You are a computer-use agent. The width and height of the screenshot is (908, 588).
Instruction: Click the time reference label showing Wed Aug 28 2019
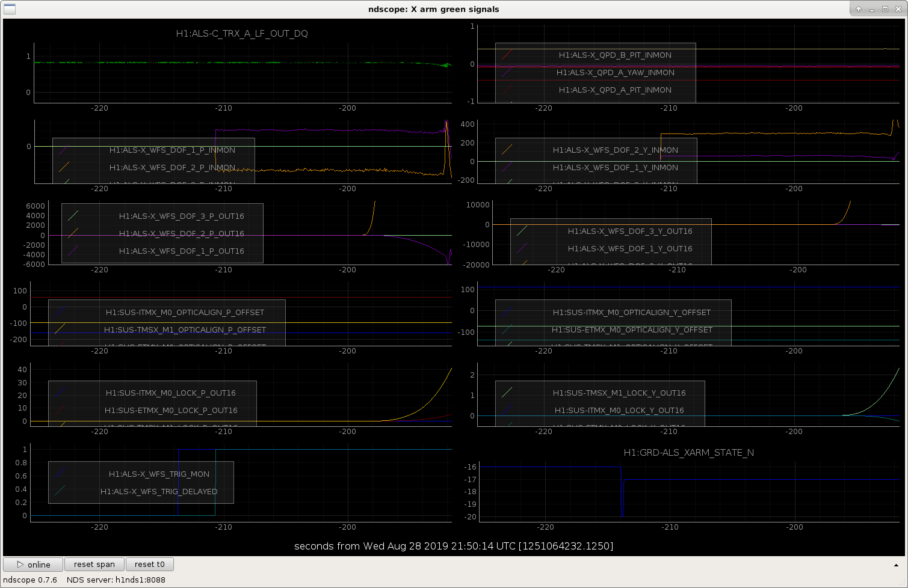[x=454, y=547]
